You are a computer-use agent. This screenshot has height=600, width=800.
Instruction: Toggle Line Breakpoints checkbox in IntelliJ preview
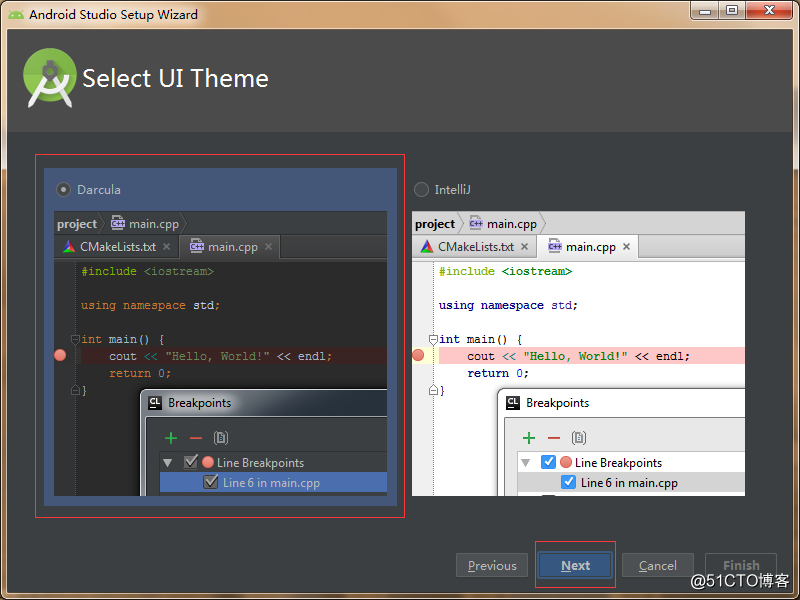[548, 462]
